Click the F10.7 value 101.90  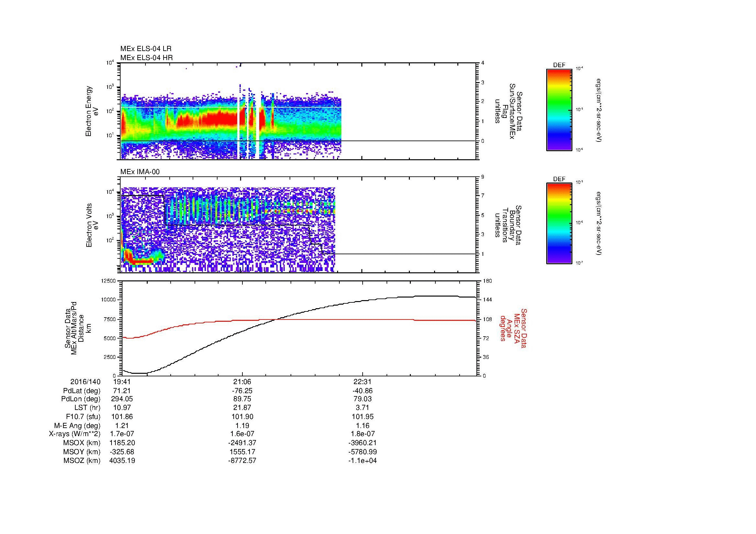point(242,416)
